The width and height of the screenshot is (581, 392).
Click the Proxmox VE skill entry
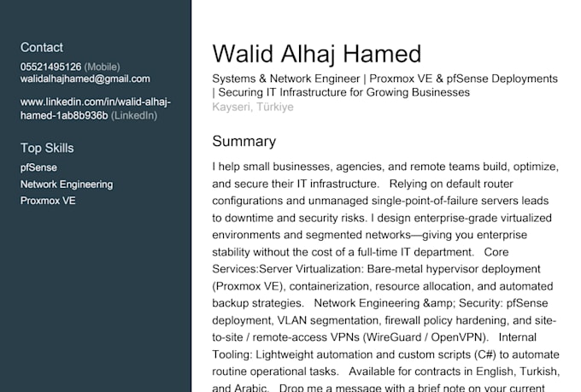pyautogui.click(x=48, y=201)
